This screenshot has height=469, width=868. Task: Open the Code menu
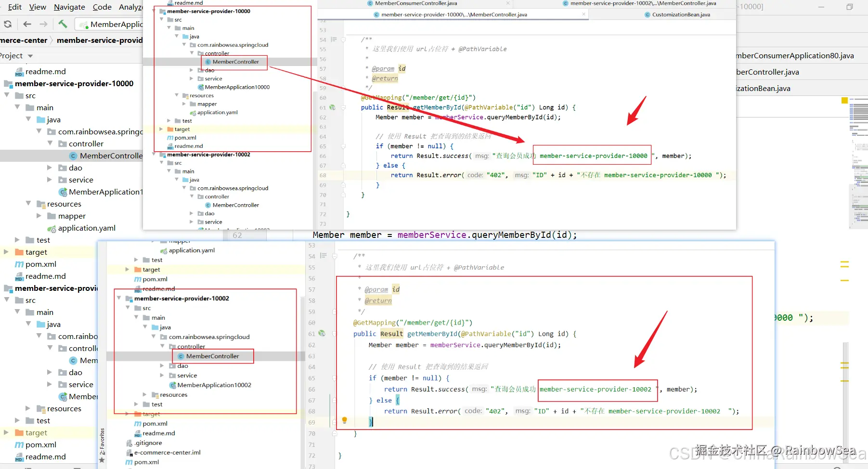(x=102, y=7)
